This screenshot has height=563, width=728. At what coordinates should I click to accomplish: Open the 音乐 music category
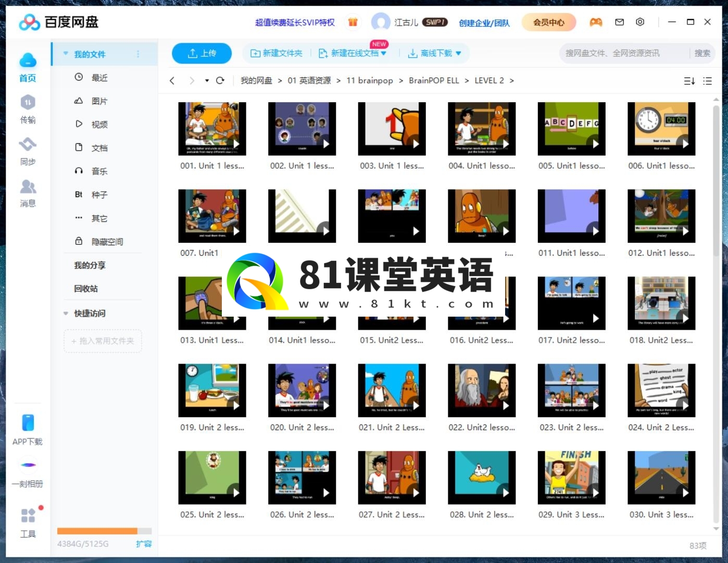tap(99, 171)
